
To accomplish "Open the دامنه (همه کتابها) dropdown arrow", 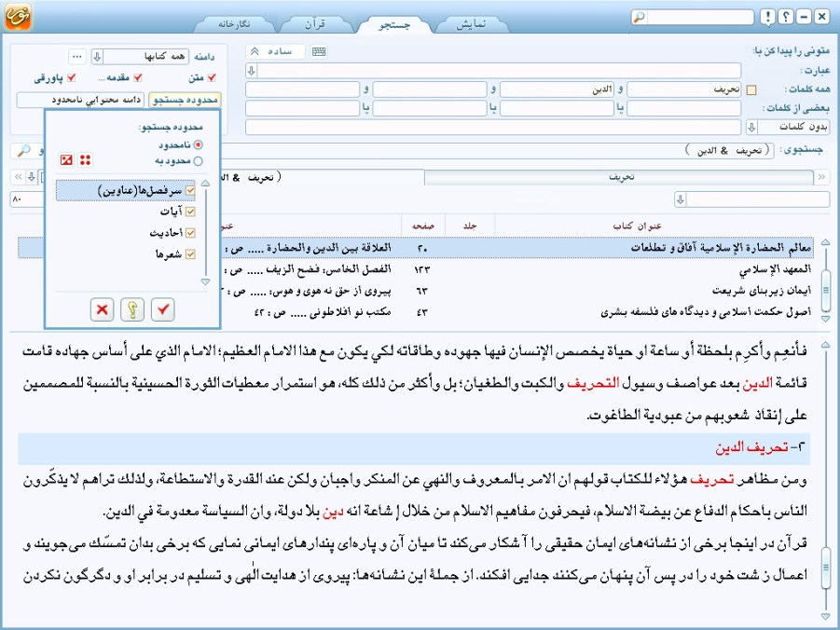I will [x=97, y=56].
